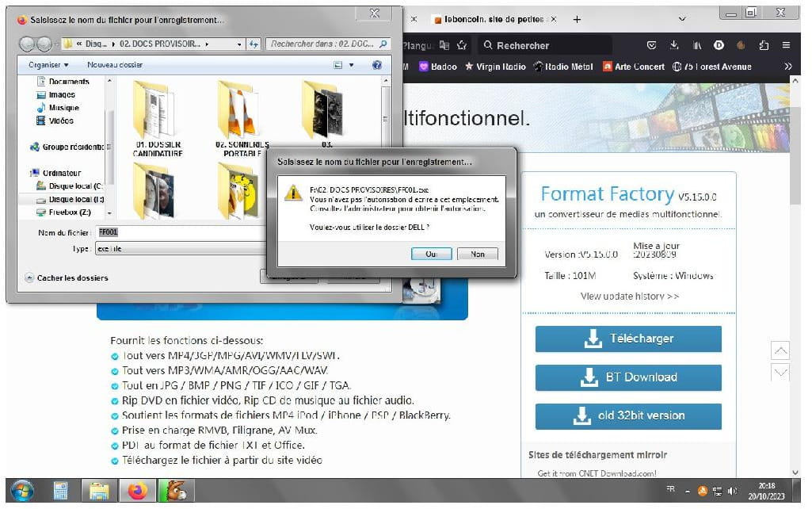This screenshot has height=509, width=812.
Task: Select Documents in the navigation pane
Action: [x=63, y=82]
